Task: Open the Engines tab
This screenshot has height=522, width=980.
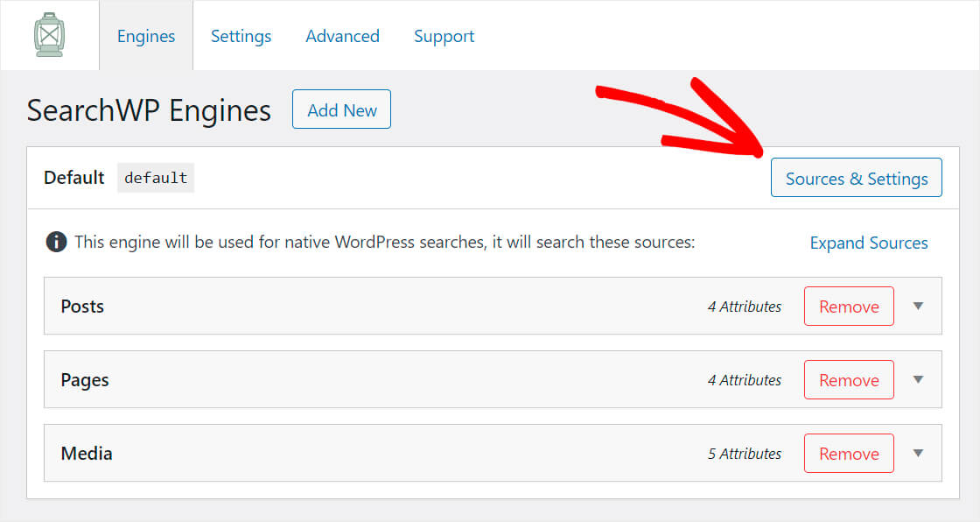Action: tap(145, 36)
